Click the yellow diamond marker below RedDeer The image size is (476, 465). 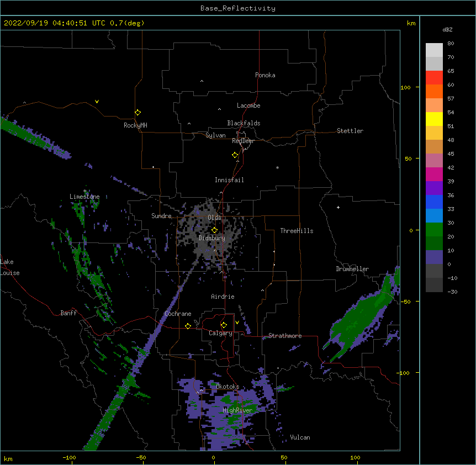point(235,155)
